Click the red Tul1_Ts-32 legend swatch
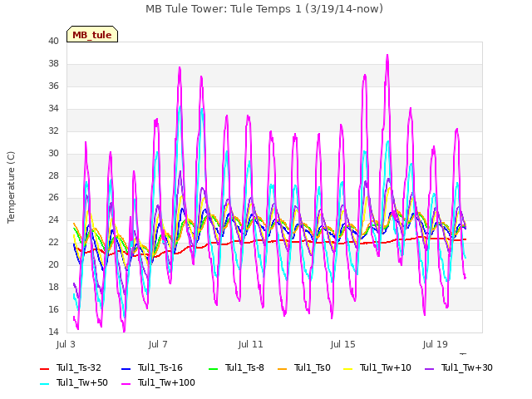 tap(44, 368)
